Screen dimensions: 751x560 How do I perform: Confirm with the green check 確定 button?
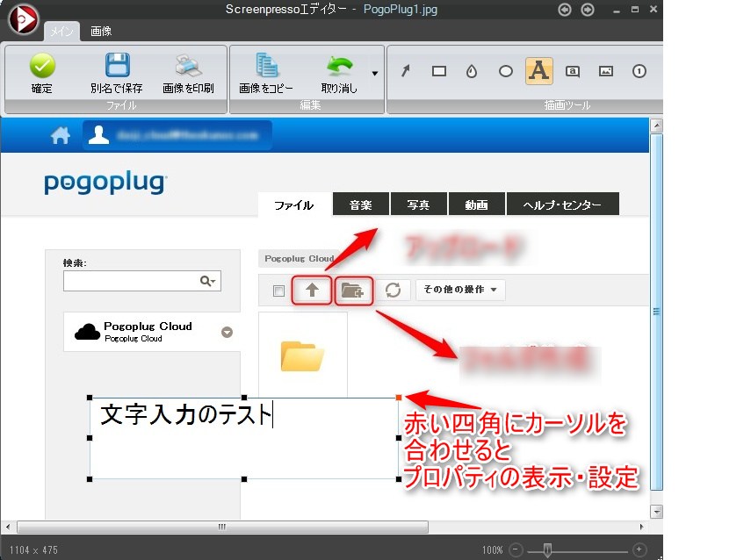pos(42,73)
